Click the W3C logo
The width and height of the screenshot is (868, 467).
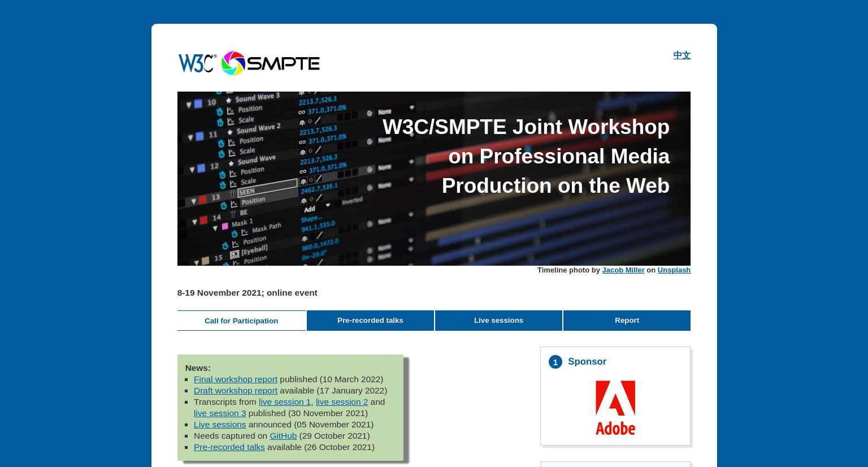[x=197, y=63]
